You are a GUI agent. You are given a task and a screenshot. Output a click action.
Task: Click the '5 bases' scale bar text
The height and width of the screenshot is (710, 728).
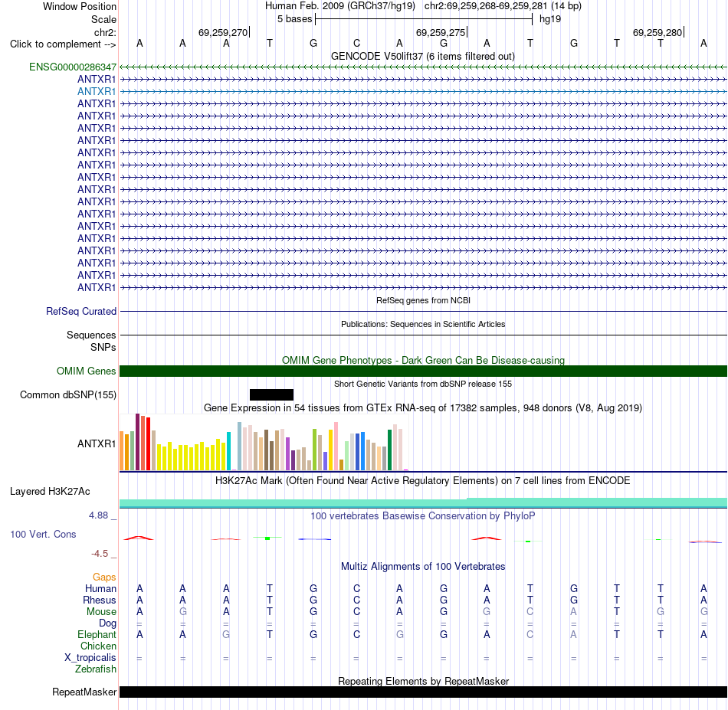pyautogui.click(x=295, y=19)
